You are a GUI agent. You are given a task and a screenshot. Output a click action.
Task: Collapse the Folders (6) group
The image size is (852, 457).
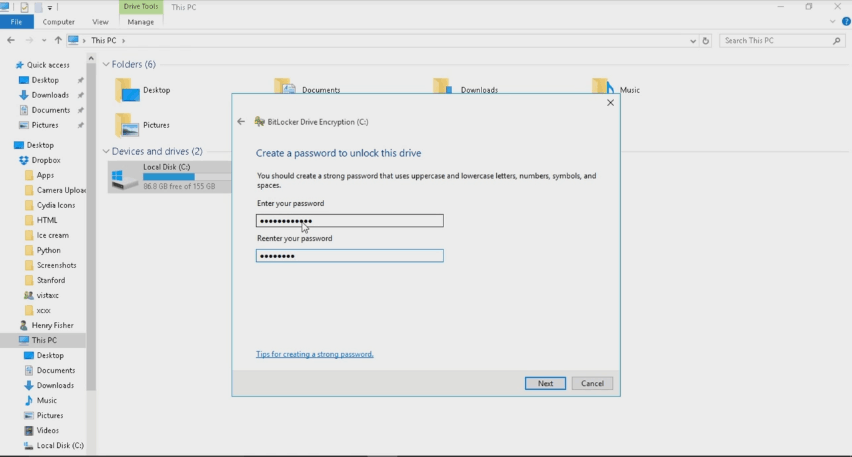click(x=106, y=64)
